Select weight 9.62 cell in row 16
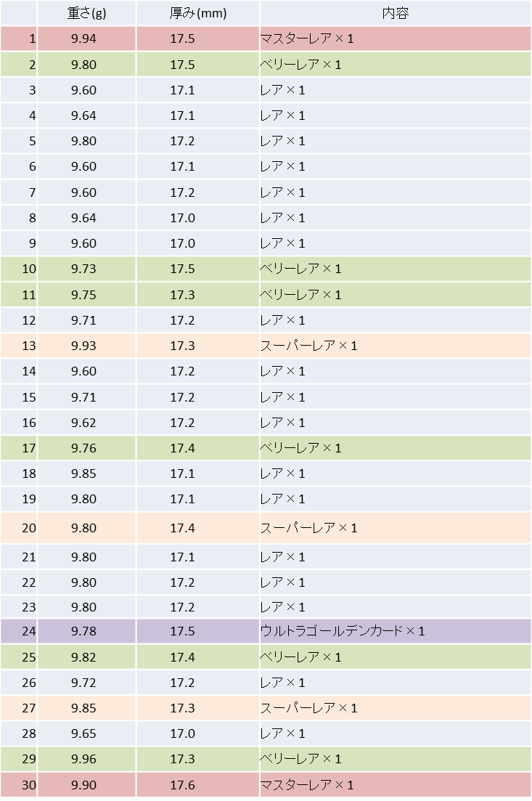This screenshot has height=801, width=532. click(x=87, y=423)
